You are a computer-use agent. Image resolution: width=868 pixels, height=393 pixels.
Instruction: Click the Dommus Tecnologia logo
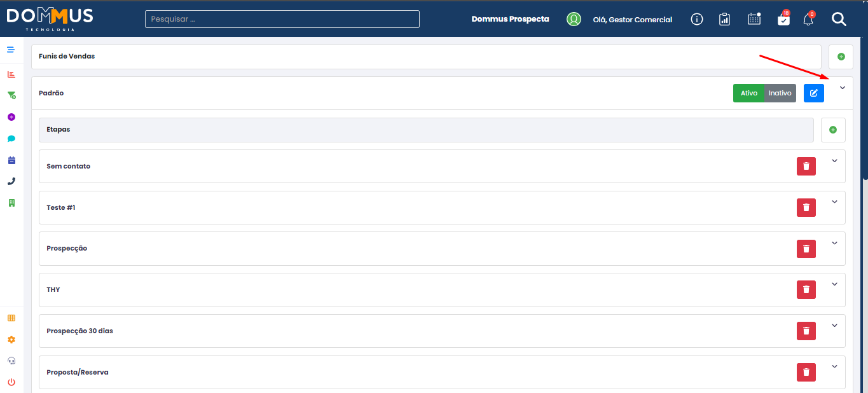pos(50,19)
